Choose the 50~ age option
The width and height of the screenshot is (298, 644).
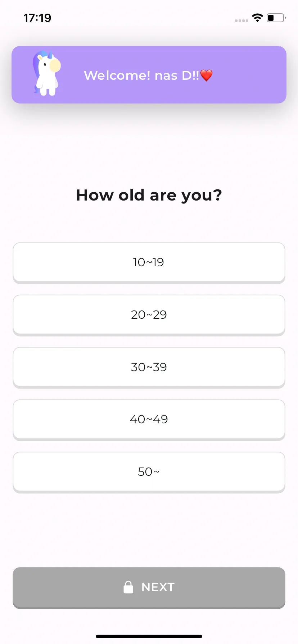click(x=149, y=472)
